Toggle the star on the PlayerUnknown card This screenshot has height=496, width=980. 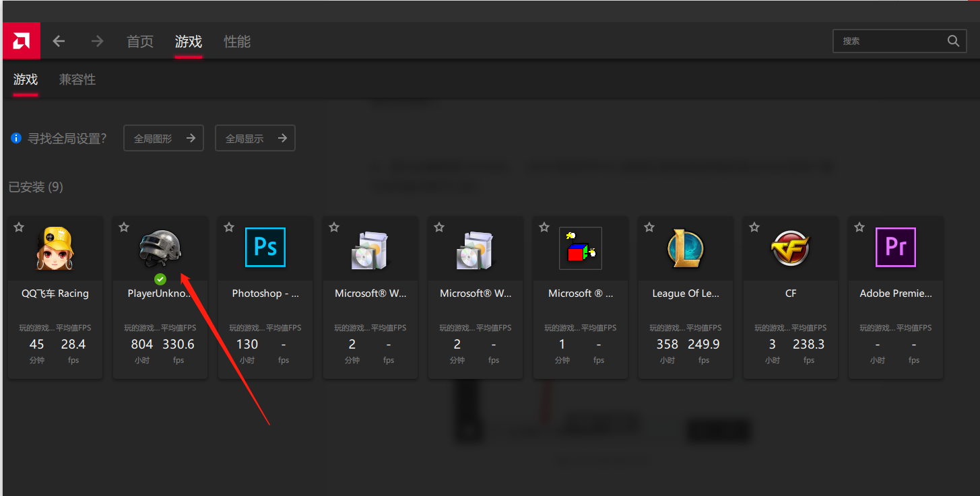124,227
